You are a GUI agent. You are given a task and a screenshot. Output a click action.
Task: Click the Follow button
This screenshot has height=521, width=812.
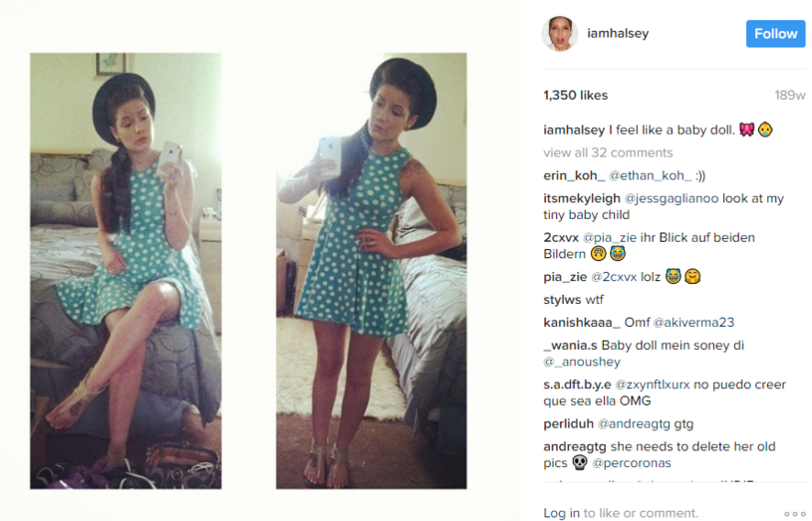point(775,34)
